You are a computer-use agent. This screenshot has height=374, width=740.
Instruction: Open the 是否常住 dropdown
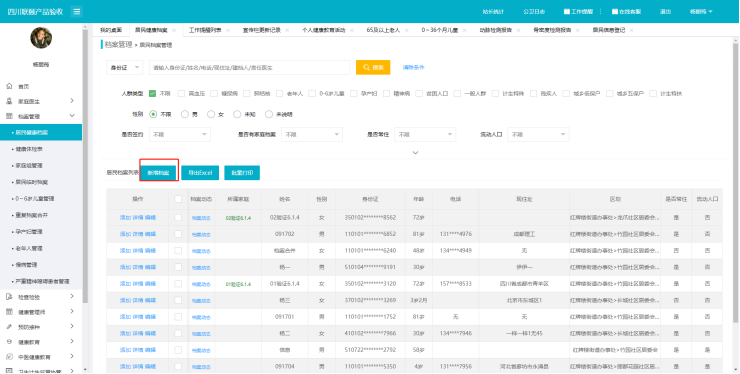425,135
